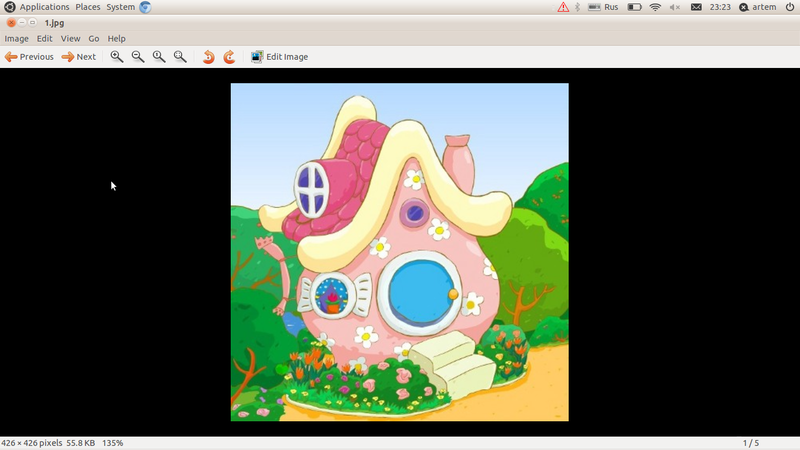Click the Bluetooth indicator icon
This screenshot has width=800, height=450.
(578, 7)
